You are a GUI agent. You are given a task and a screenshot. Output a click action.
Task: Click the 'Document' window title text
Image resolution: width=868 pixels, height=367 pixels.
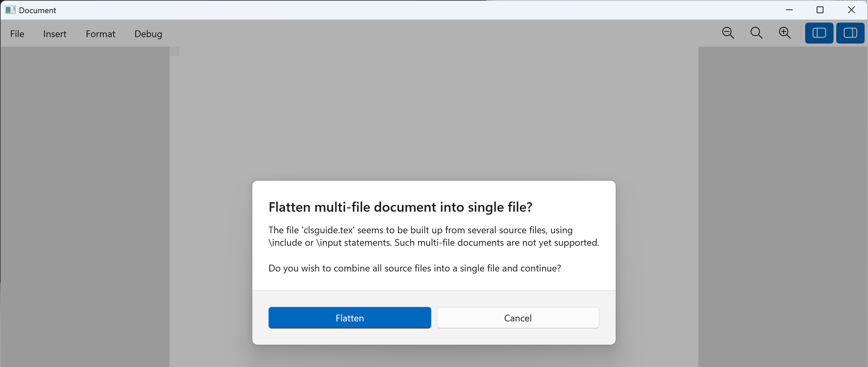(x=37, y=10)
